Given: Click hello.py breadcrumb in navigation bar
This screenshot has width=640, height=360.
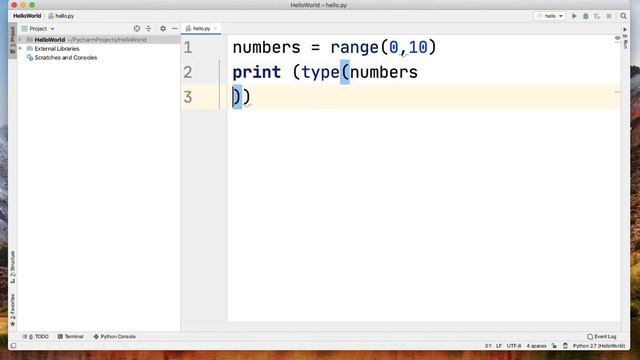Looking at the screenshot, I should pyautogui.click(x=61, y=16).
